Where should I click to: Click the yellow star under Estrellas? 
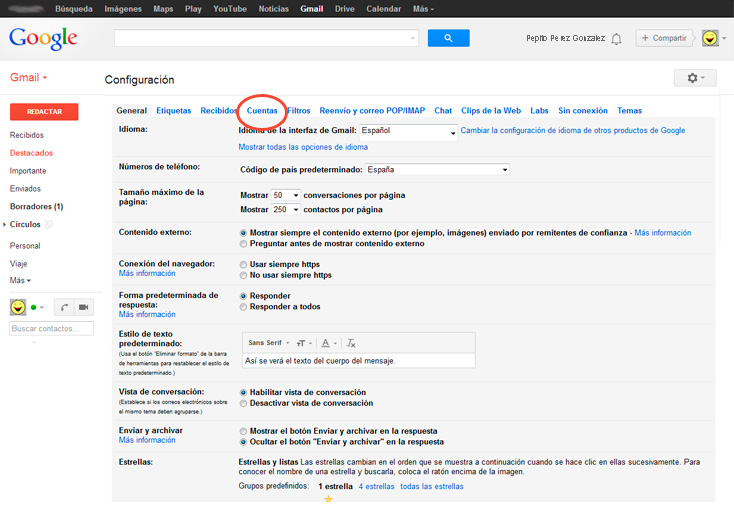pos(329,499)
